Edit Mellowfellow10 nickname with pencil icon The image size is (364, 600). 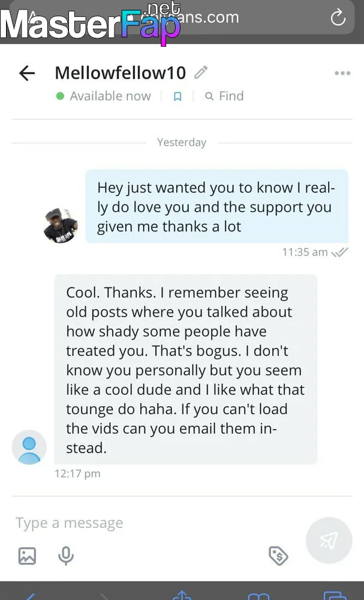(201, 73)
